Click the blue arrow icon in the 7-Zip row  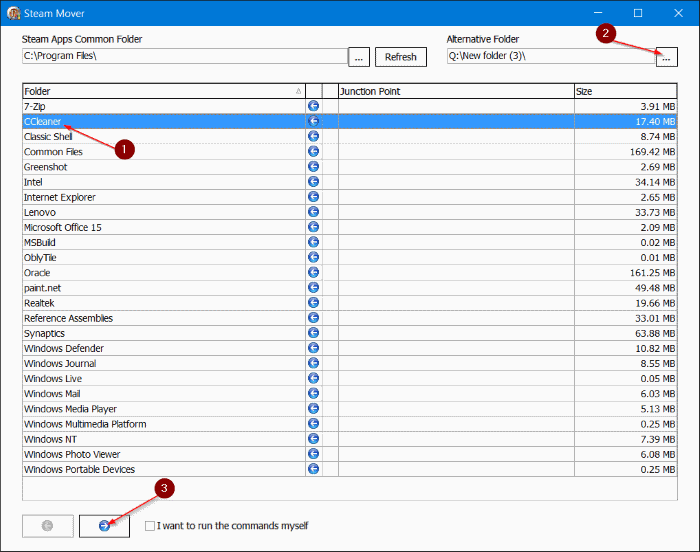tap(314, 106)
